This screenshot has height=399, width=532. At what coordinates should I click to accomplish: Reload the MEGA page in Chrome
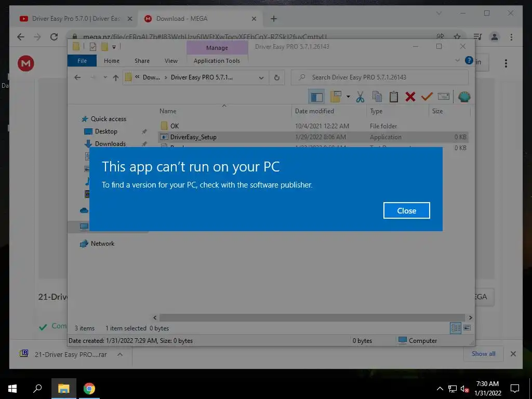coord(54,37)
